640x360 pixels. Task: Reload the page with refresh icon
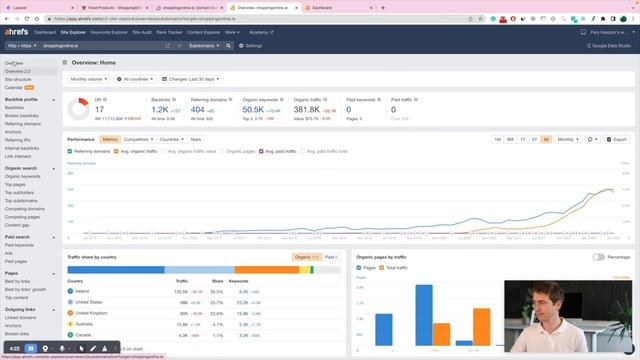tap(27, 19)
